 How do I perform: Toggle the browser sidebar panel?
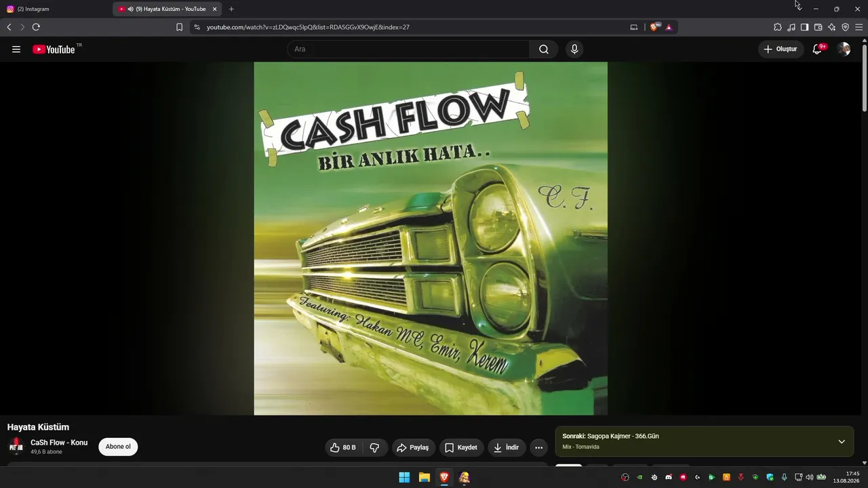tap(804, 27)
